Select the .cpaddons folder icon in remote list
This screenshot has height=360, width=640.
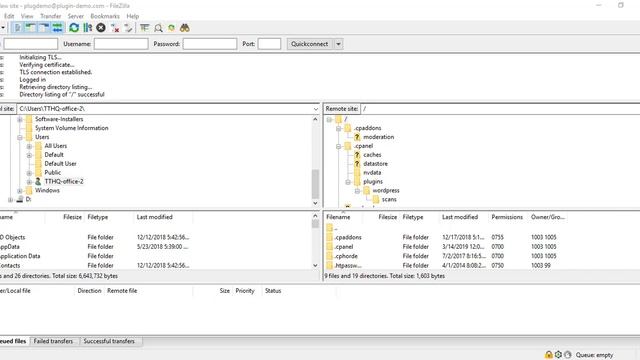[x=330, y=237]
